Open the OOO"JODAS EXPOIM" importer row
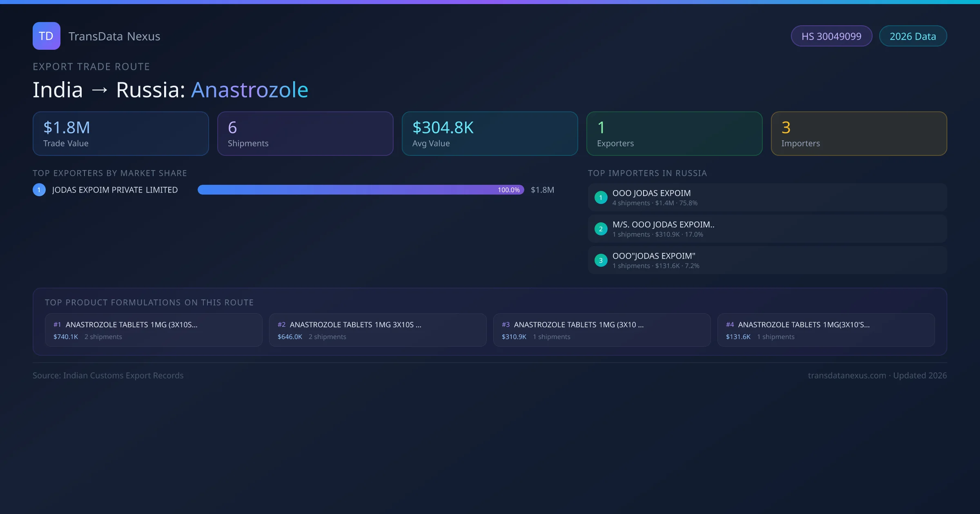This screenshot has width=980, height=514. coord(767,260)
